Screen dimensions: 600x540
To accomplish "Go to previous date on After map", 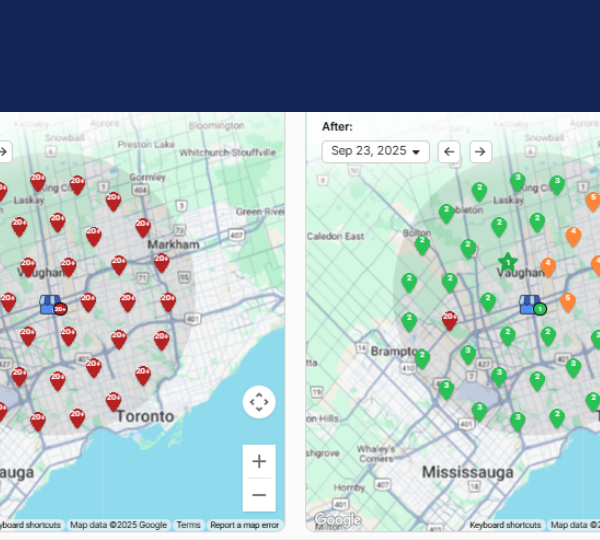I will point(450,151).
